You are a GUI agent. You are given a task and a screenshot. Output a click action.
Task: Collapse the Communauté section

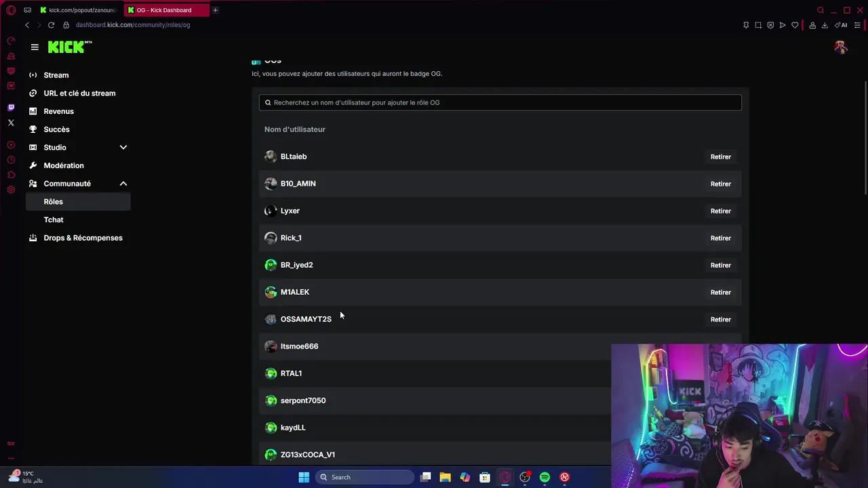(123, 184)
